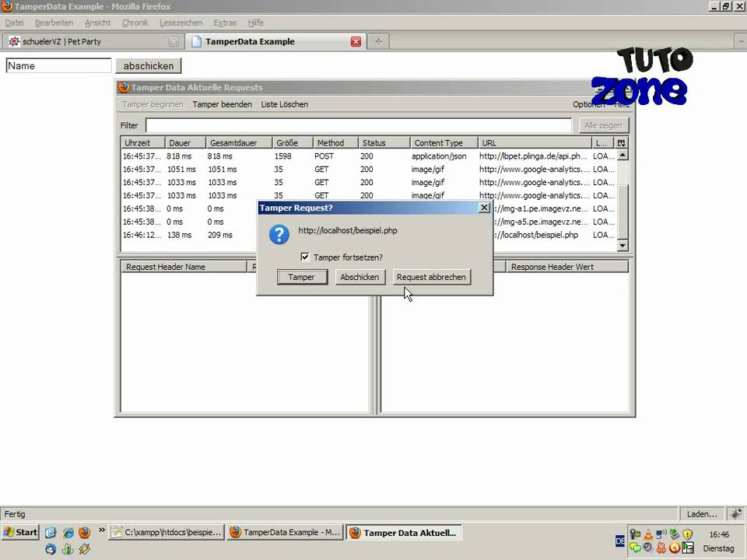The width and height of the screenshot is (747, 560).
Task: Toggle the 'Tamper fortsetzen?' checkbox
Action: [305, 257]
